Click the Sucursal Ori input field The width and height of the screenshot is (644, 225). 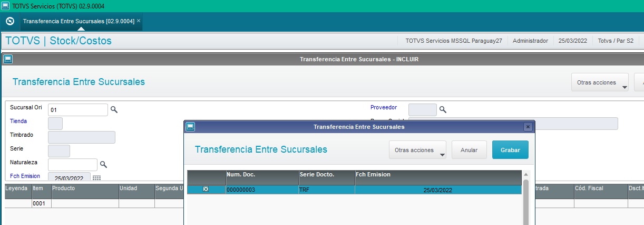point(78,110)
